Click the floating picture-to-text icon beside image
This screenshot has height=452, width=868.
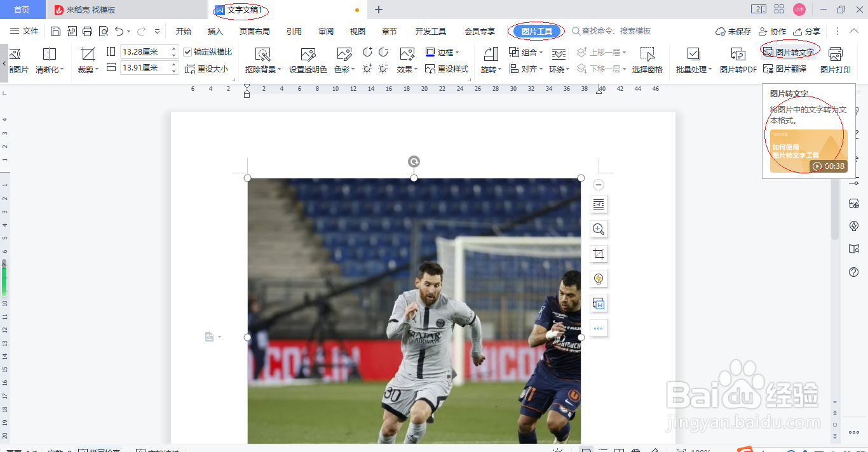599,303
